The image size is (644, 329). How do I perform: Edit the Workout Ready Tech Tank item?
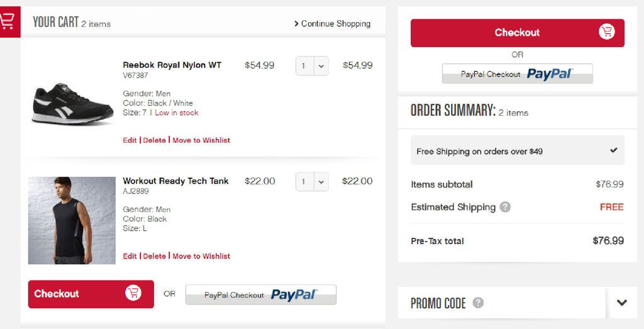(x=130, y=256)
